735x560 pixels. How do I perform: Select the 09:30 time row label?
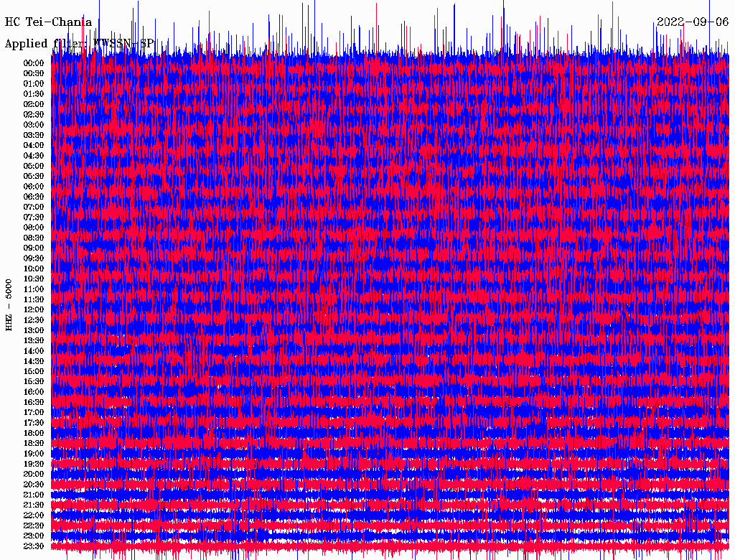click(34, 258)
